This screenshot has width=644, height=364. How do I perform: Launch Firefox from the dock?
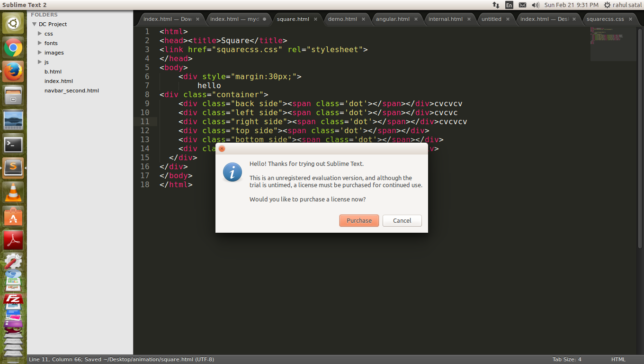[x=13, y=72]
